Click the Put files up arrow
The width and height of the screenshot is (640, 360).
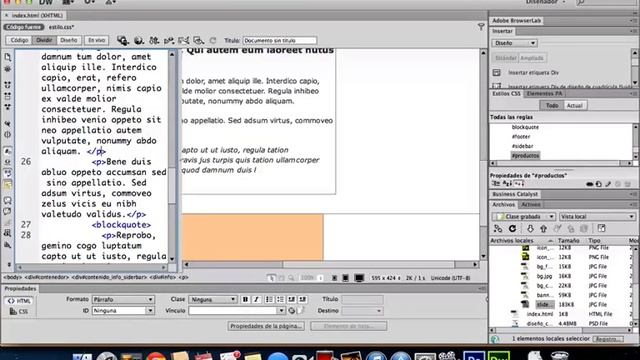pyautogui.click(x=543, y=229)
